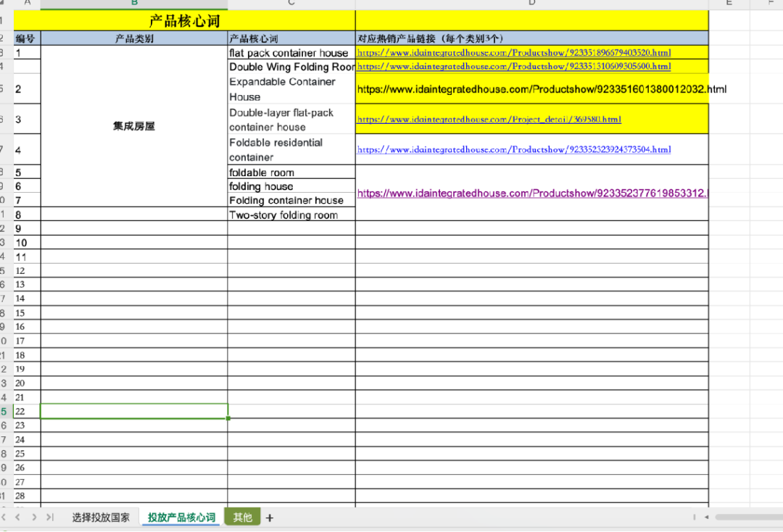The height and width of the screenshot is (532, 783).
Task: Go to next sheet arrow
Action: (34, 517)
